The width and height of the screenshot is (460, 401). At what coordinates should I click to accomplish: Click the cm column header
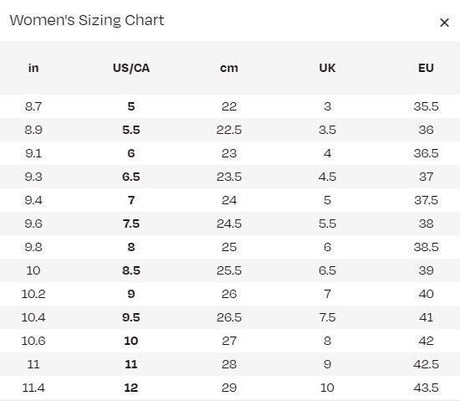coord(229,68)
